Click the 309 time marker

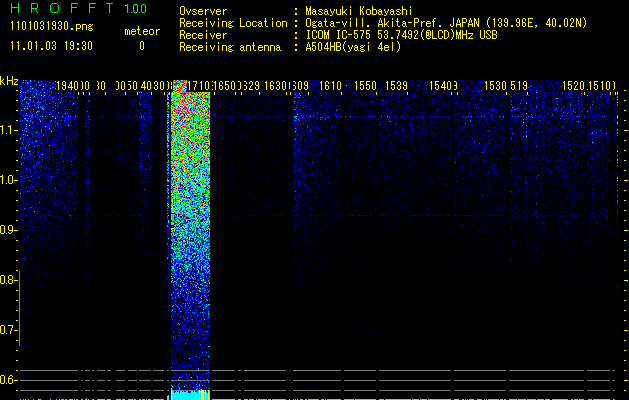point(301,86)
